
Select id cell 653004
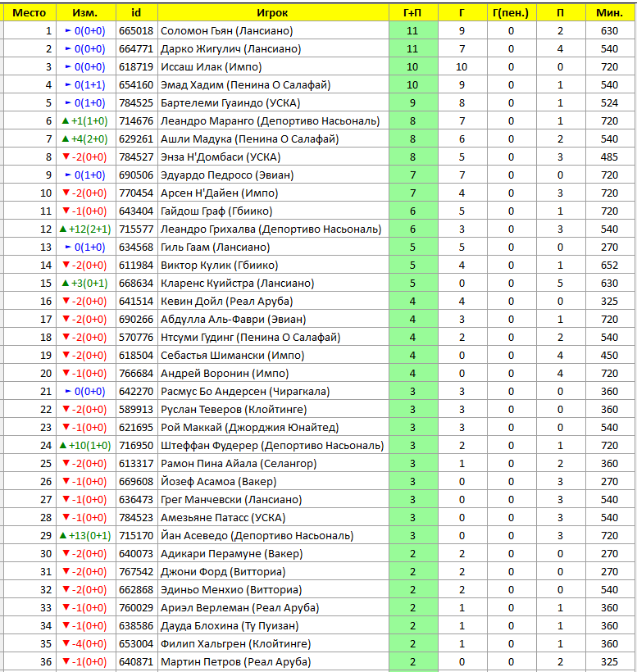click(136, 643)
